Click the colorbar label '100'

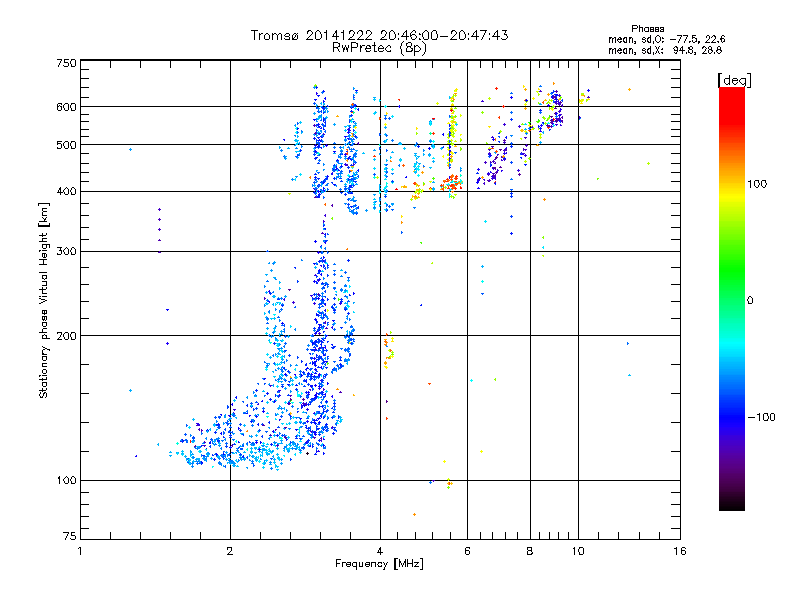(757, 184)
